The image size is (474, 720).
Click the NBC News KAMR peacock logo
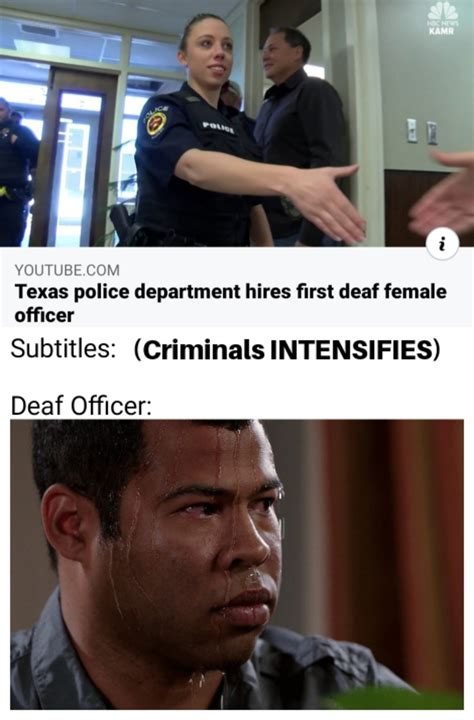tap(441, 18)
